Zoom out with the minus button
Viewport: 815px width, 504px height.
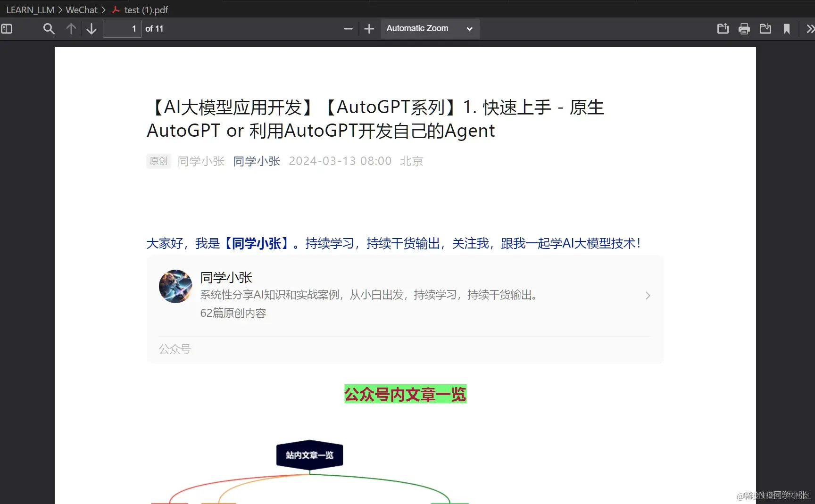tap(348, 29)
